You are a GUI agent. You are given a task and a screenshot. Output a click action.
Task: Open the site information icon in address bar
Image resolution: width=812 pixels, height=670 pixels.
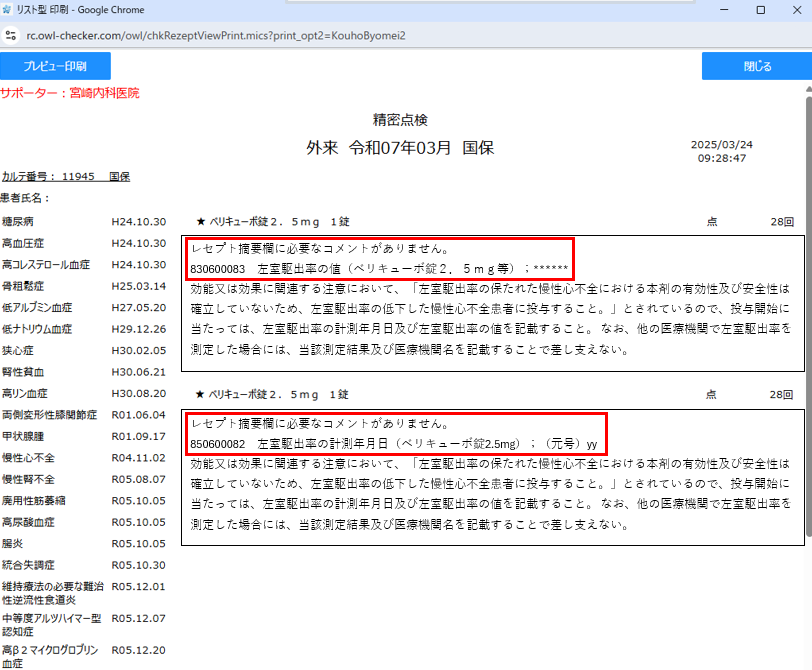point(10,35)
